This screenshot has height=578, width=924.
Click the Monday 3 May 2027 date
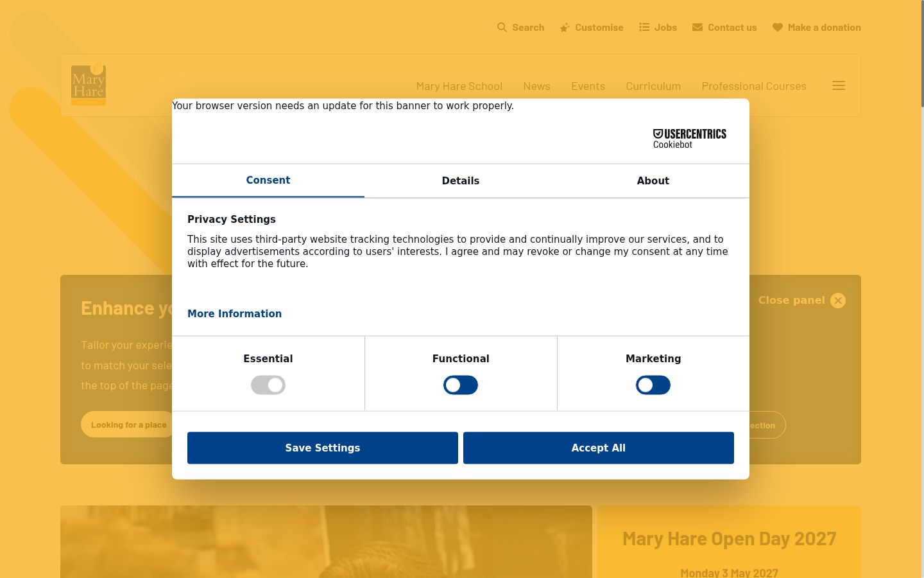pyautogui.click(x=730, y=572)
